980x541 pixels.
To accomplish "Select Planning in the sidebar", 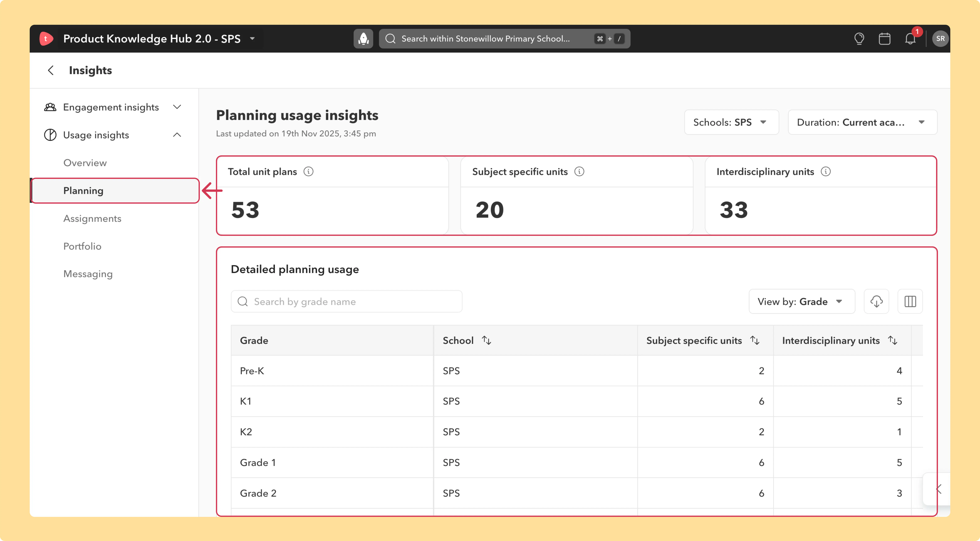I will point(115,191).
